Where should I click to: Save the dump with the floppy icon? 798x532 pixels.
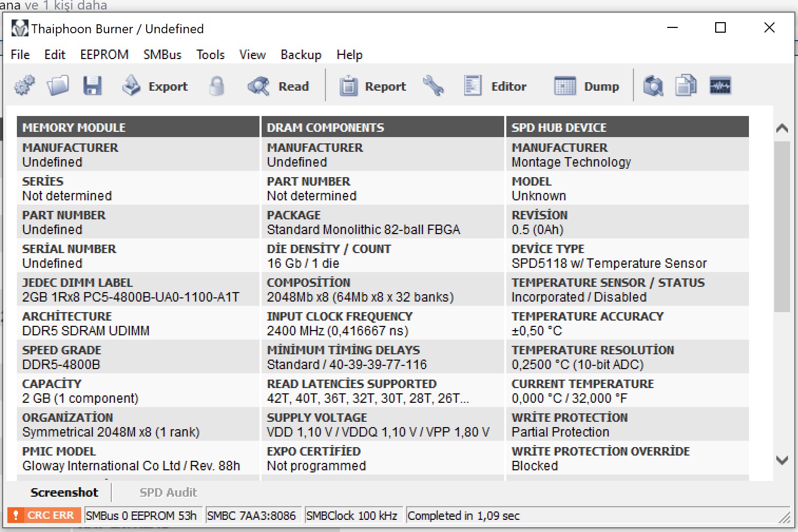click(x=92, y=85)
